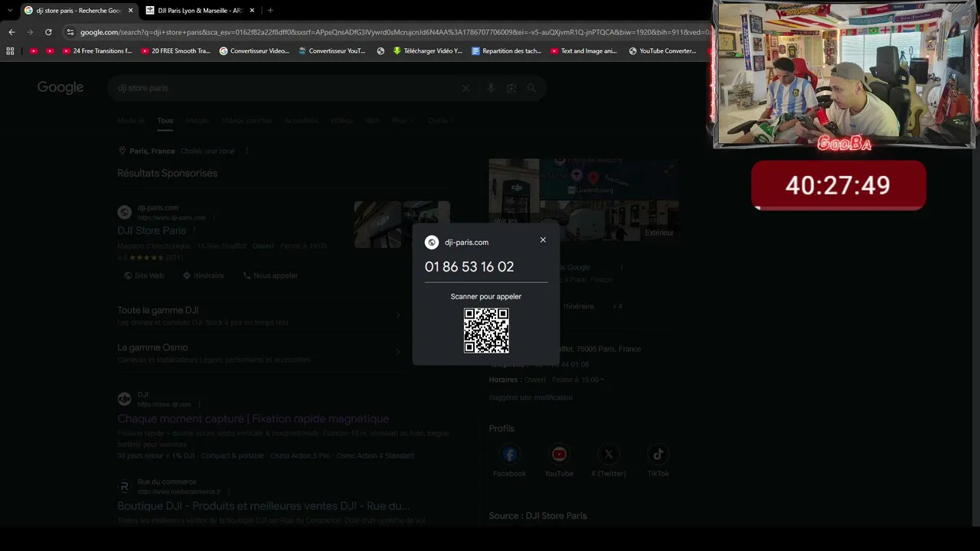The height and width of the screenshot is (551, 980).
Task: Open the 20 FREE Smooth Tra... bookmark
Action: coord(175,51)
